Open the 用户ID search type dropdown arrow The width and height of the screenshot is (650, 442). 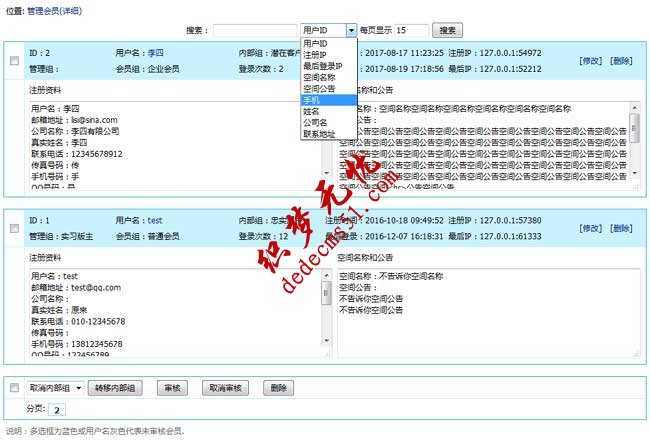click(351, 30)
